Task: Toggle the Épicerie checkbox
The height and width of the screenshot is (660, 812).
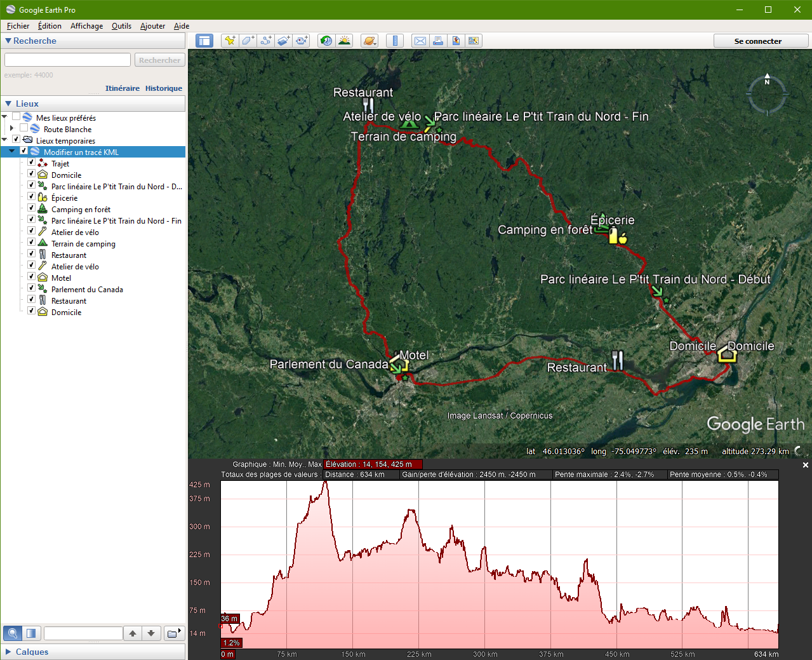Action: pyautogui.click(x=31, y=197)
